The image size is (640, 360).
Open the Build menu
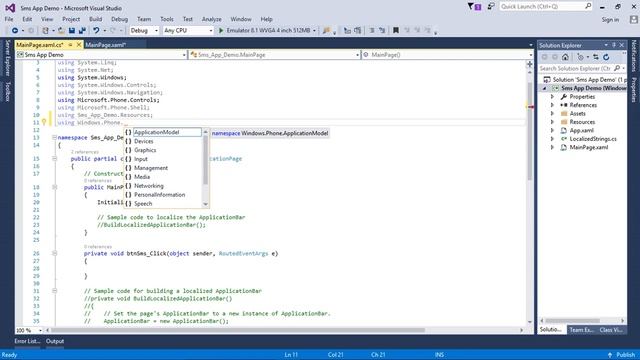coord(96,19)
